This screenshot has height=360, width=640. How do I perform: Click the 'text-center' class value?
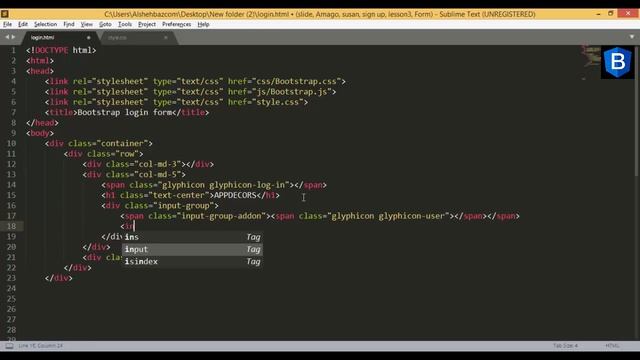(x=179, y=196)
